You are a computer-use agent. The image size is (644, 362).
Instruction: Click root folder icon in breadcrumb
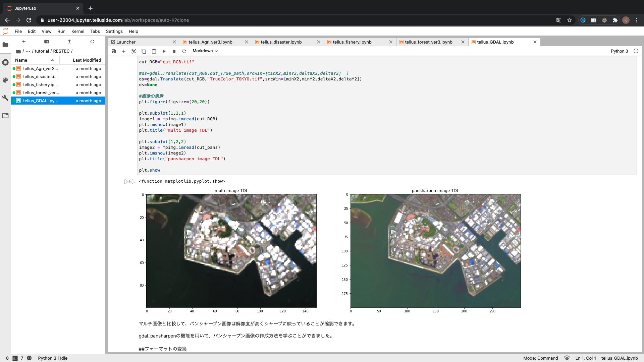pyautogui.click(x=18, y=51)
